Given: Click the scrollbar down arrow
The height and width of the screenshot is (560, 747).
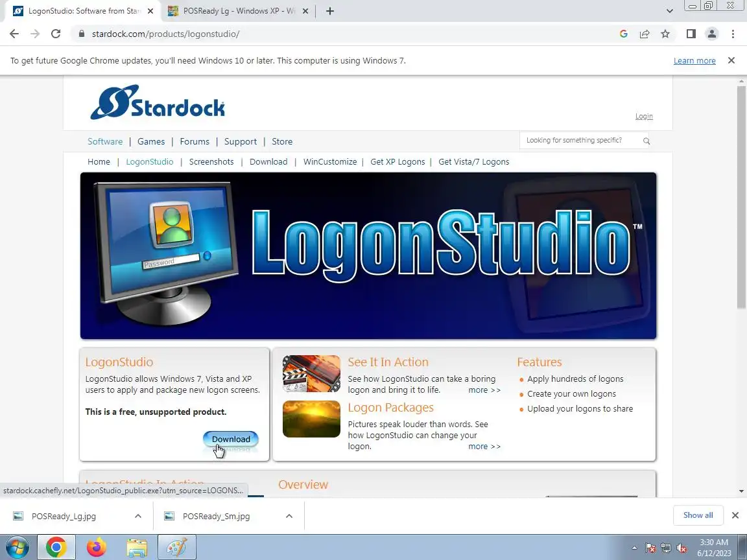Looking at the screenshot, I should coord(741,491).
